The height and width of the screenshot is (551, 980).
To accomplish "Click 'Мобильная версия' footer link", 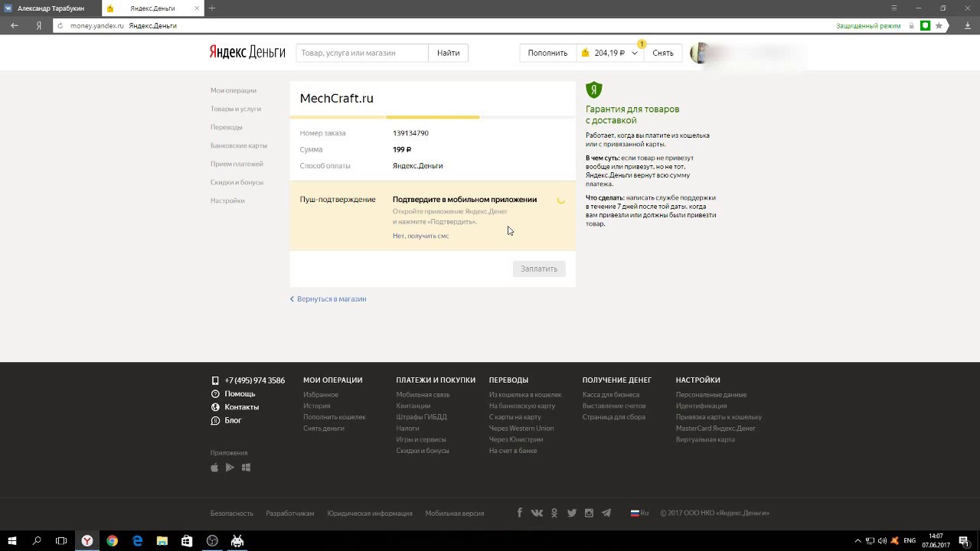I will click(455, 514).
